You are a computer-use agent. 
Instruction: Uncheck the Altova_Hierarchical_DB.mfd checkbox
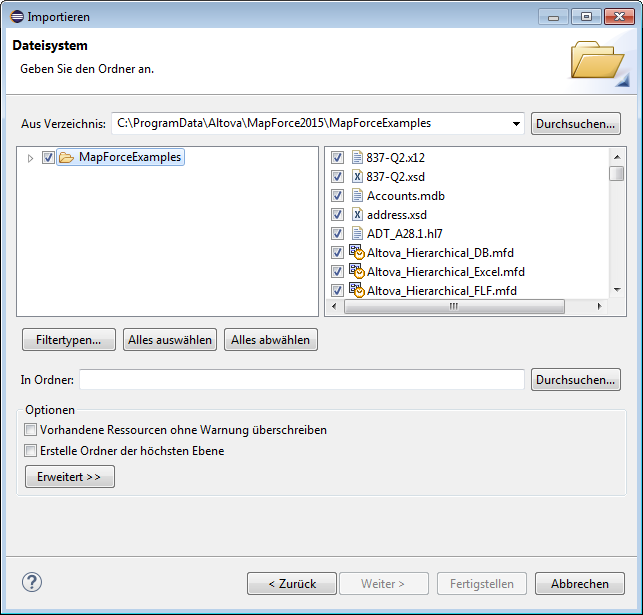pos(337,253)
